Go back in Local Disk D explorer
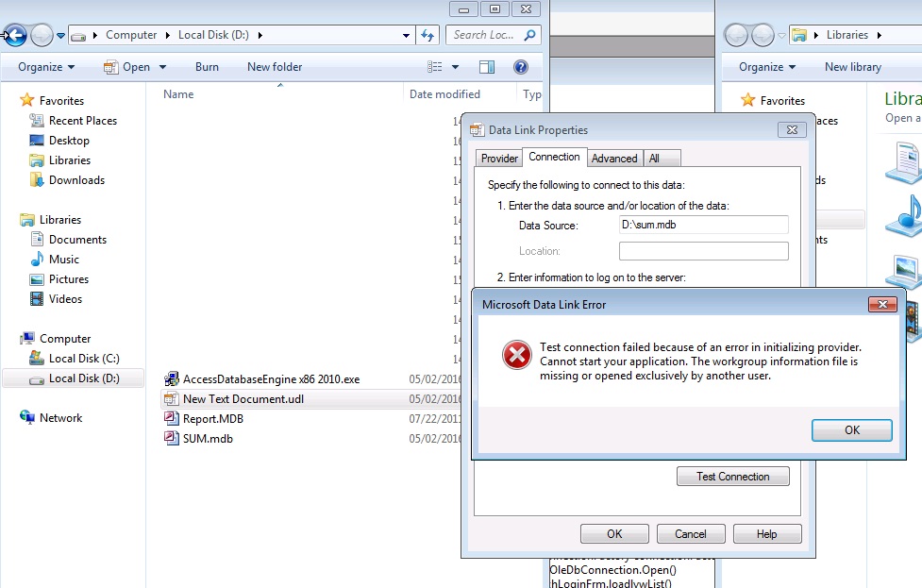 16,35
